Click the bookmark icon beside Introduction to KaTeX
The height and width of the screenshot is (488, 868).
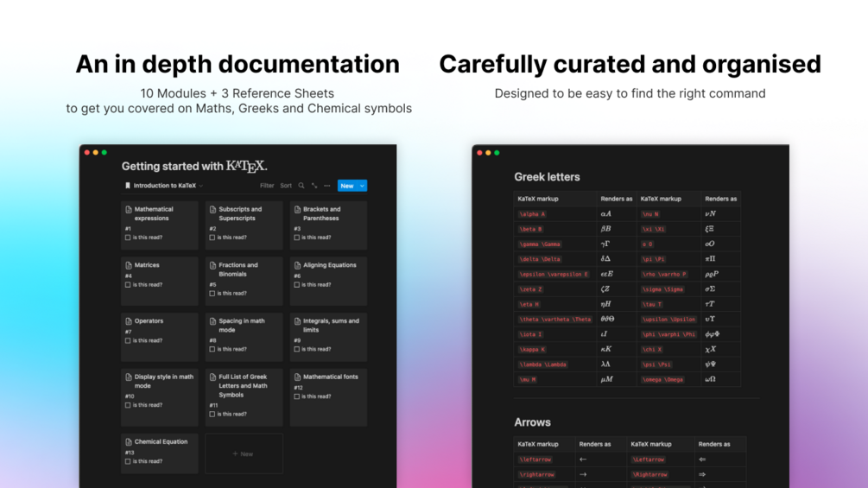point(127,186)
